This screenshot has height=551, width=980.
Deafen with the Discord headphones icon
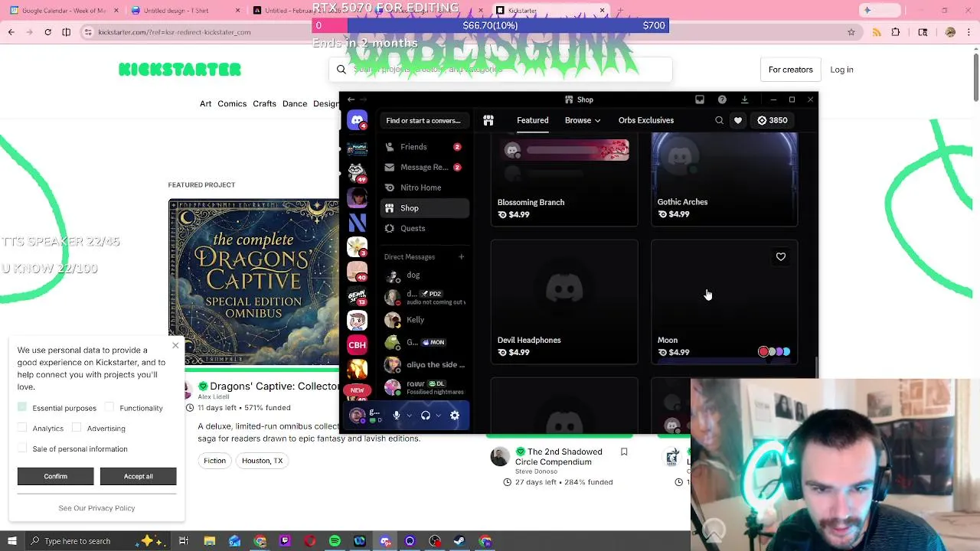(426, 416)
